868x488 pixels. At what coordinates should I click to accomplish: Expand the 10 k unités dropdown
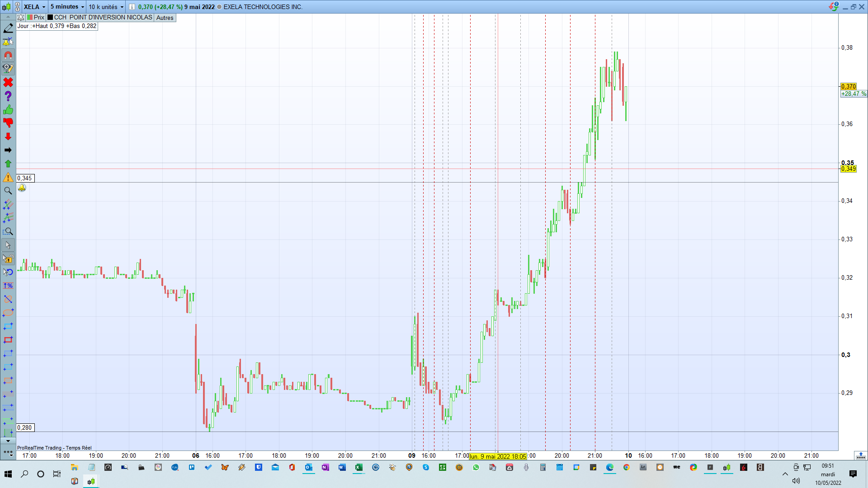(x=122, y=7)
